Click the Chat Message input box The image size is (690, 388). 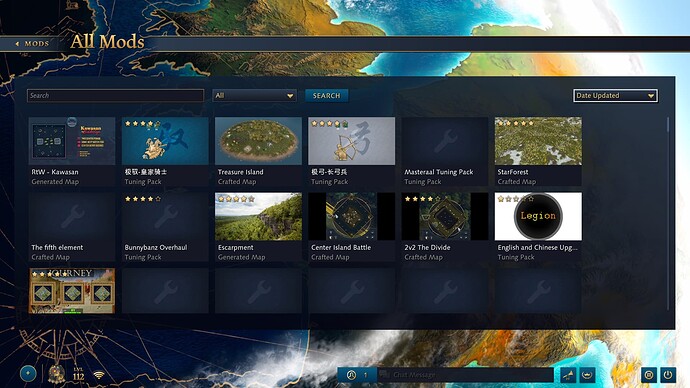pos(465,375)
